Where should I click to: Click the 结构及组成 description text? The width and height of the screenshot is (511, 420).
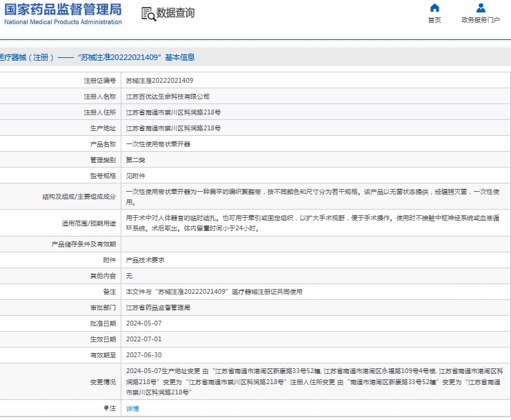click(312, 197)
